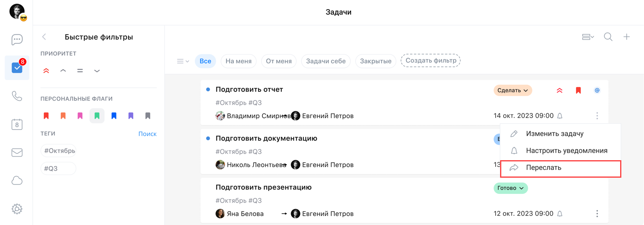Toggle the equals-sign medium priority filter
Viewport: 644px width, 225px height.
tap(80, 71)
